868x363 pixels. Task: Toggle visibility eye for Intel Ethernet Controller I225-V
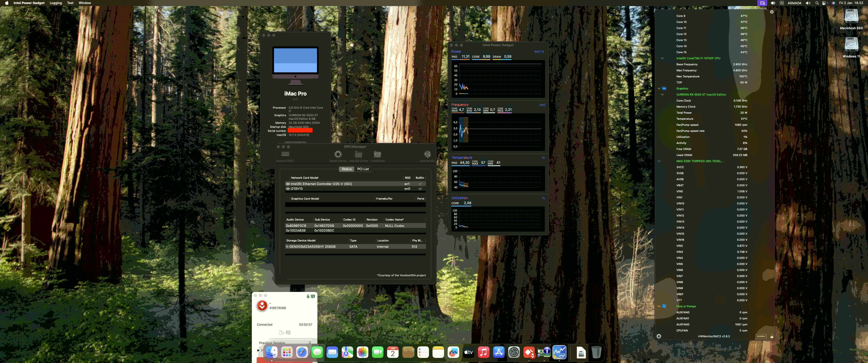(288, 184)
